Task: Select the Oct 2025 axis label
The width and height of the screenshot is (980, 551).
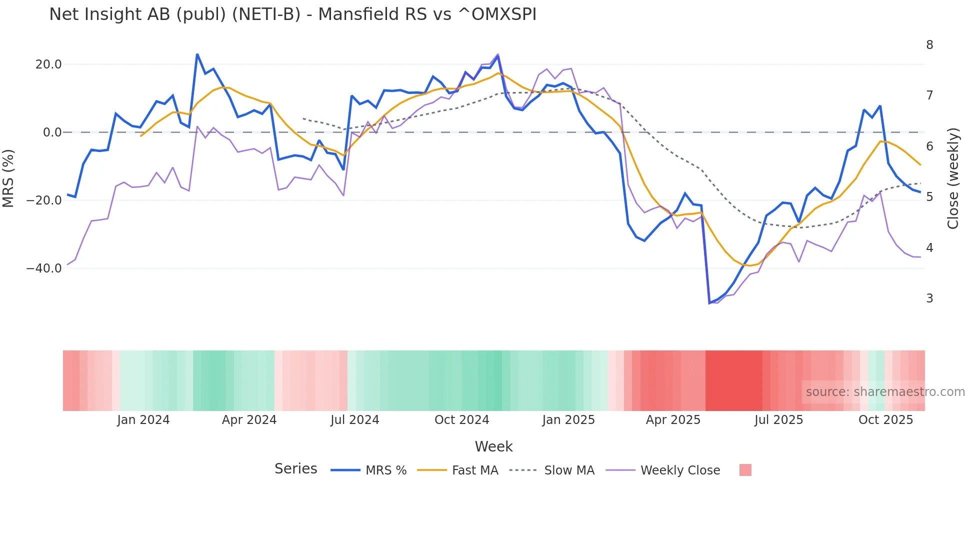Action: click(x=885, y=420)
